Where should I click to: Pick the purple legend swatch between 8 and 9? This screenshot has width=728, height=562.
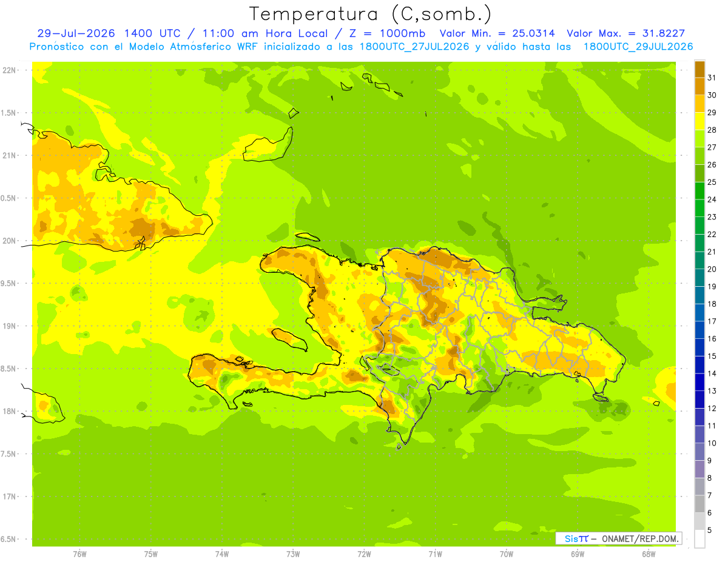(x=699, y=469)
